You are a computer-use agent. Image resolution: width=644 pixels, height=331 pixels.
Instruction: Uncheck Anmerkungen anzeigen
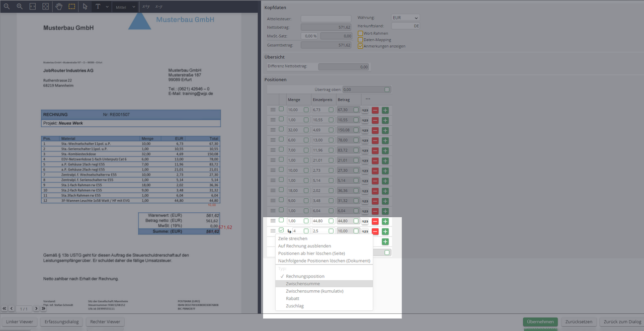360,46
